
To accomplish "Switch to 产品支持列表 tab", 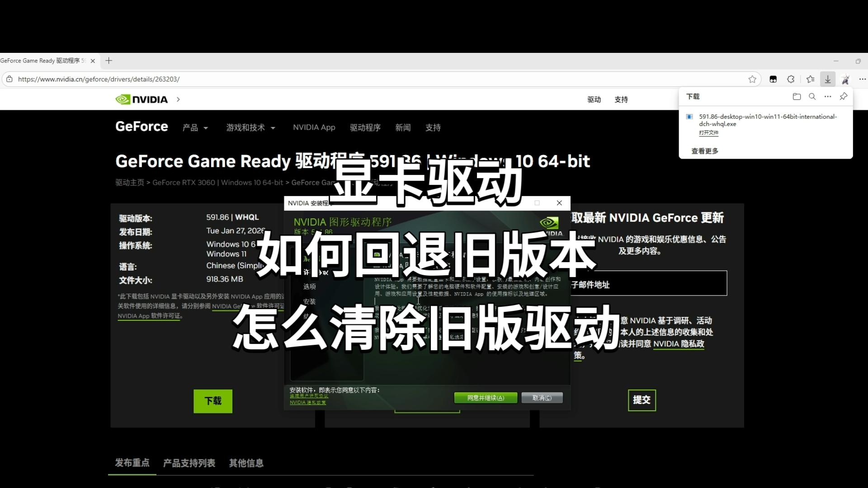I will (x=189, y=463).
